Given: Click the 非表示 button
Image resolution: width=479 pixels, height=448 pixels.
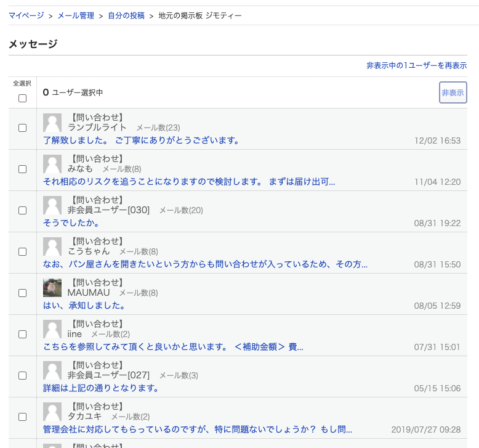Looking at the screenshot, I should pos(453,92).
